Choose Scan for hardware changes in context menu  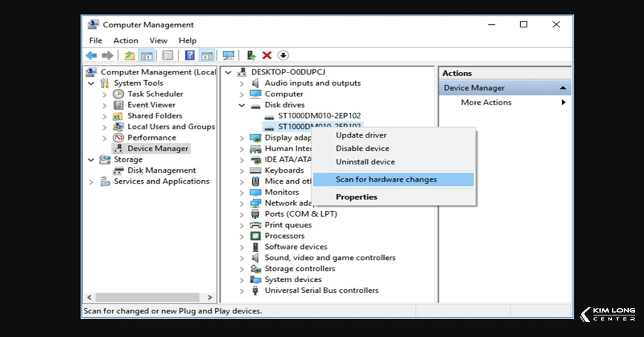pos(386,179)
